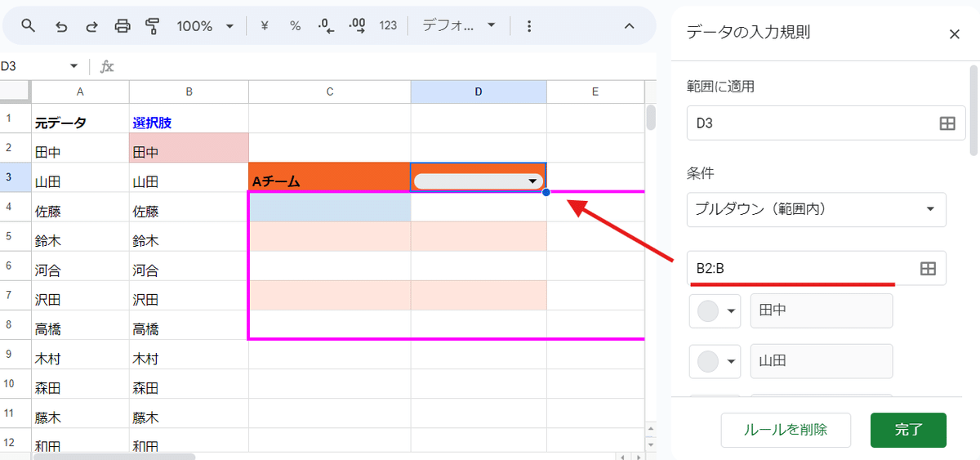The width and height of the screenshot is (980, 460).
Task: Select the Aチーム cell
Action: [330, 177]
